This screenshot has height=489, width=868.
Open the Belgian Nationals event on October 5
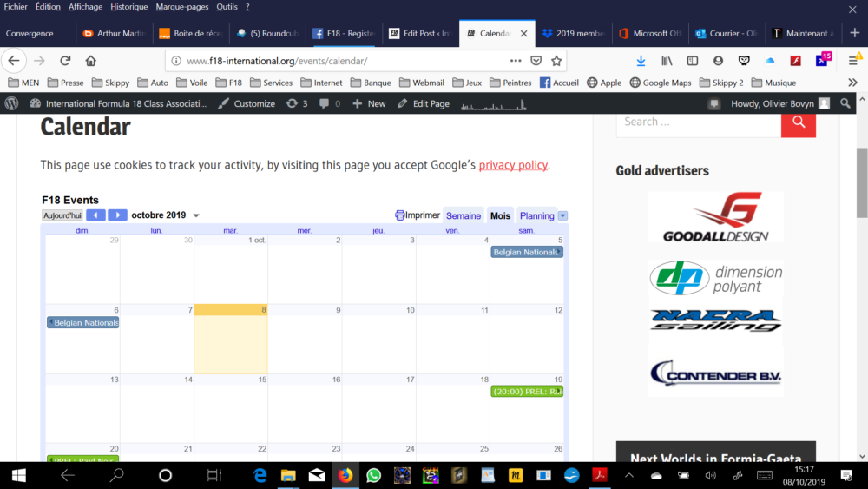tap(527, 252)
